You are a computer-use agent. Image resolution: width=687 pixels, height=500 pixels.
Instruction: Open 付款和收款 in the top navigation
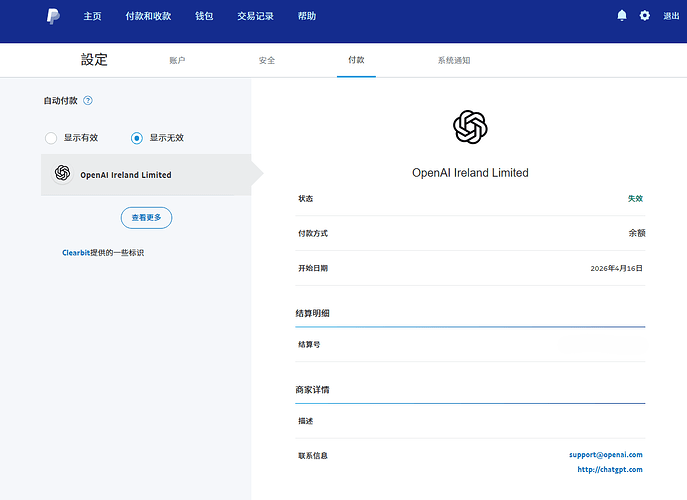[148, 16]
